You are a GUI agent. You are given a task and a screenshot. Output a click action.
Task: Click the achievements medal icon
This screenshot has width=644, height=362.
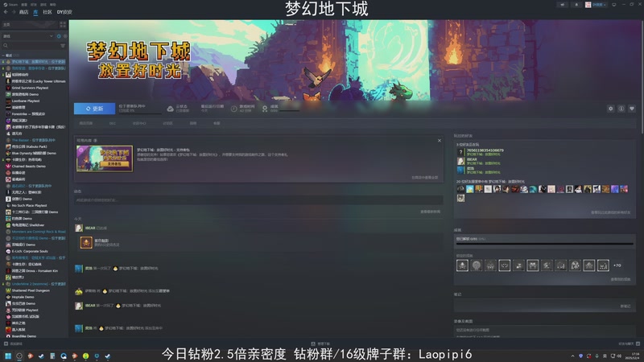tap(265, 109)
